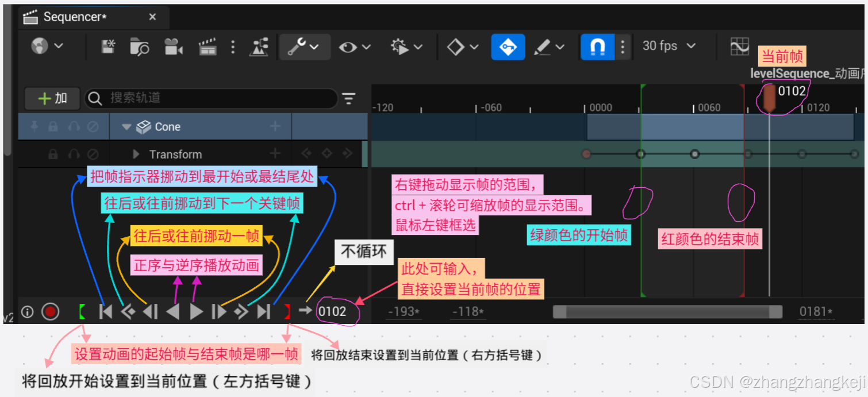The height and width of the screenshot is (397, 868).
Task: Lock the Transform track
Action: [x=53, y=154]
